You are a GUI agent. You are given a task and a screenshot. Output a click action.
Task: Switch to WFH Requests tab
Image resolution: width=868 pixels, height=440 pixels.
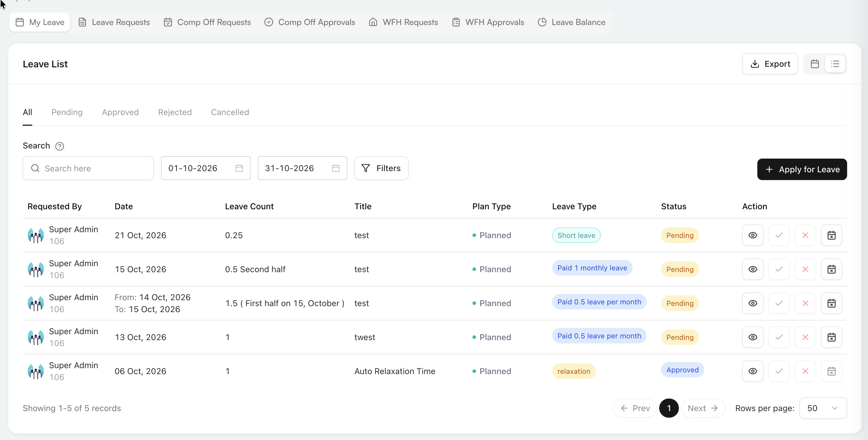pyautogui.click(x=403, y=22)
